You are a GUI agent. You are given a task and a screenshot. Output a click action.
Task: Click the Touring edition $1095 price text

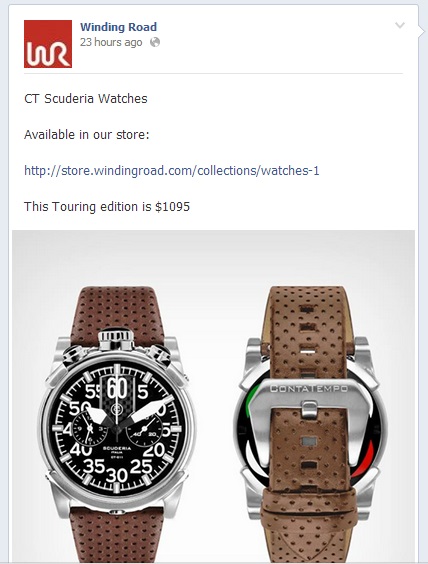(x=107, y=206)
